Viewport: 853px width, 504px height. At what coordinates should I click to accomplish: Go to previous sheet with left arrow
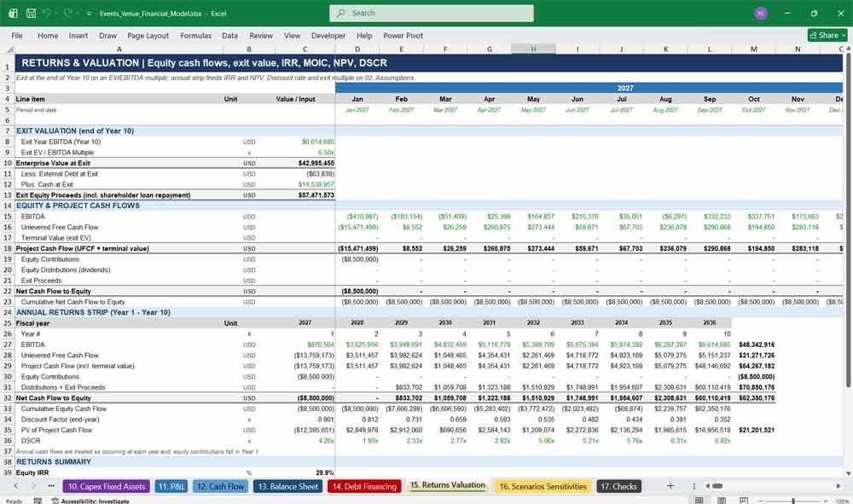pos(16,486)
